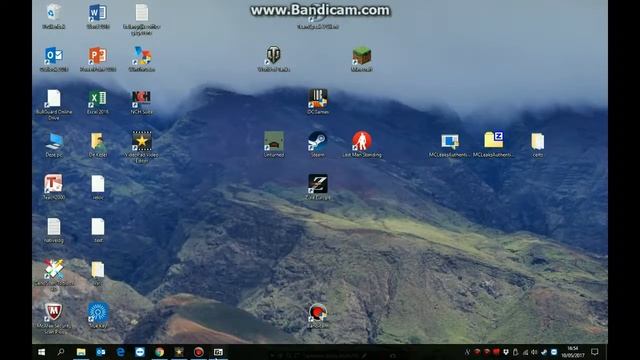Open network status in system tray
Screen dimensions: 640x360
(x=525, y=352)
